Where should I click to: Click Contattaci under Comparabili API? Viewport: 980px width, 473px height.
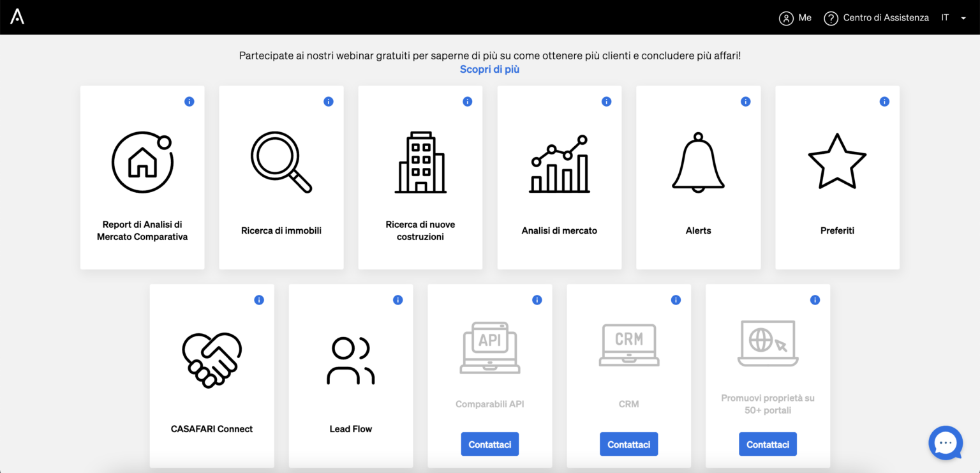click(x=490, y=444)
